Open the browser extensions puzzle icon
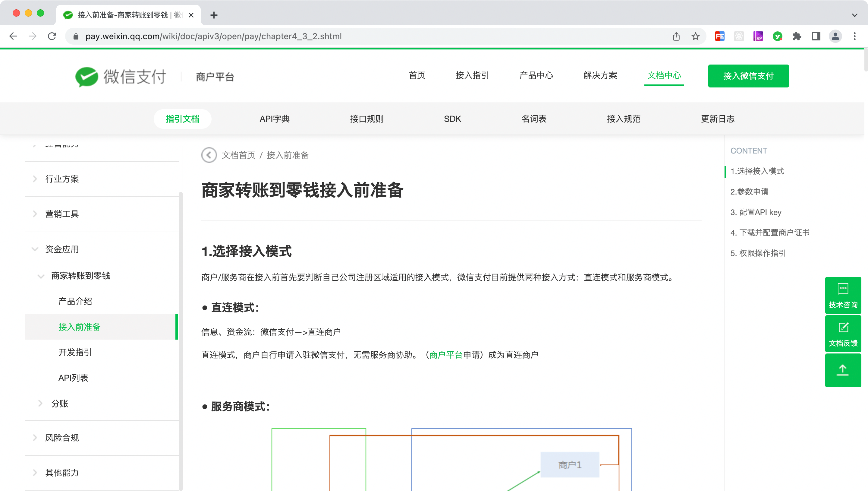The height and width of the screenshot is (491, 868). (x=797, y=36)
